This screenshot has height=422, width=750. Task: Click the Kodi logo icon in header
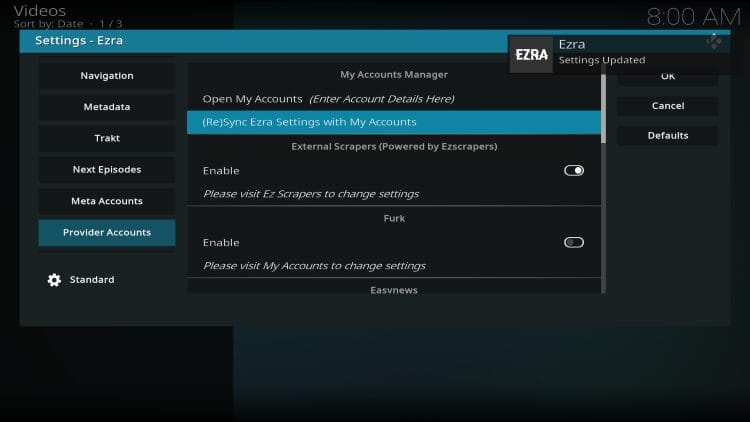714,42
